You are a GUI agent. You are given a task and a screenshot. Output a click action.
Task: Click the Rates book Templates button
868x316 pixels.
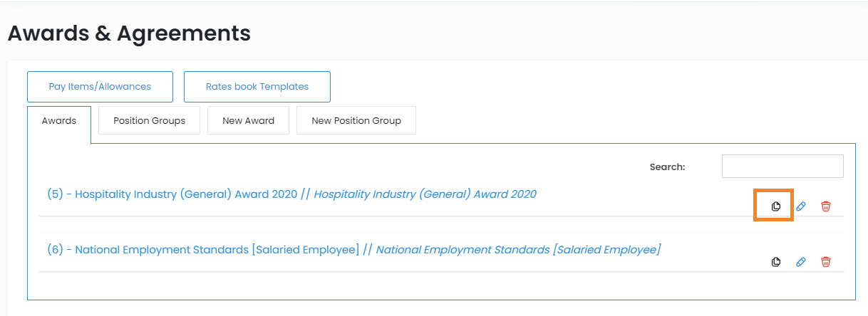[x=257, y=87]
